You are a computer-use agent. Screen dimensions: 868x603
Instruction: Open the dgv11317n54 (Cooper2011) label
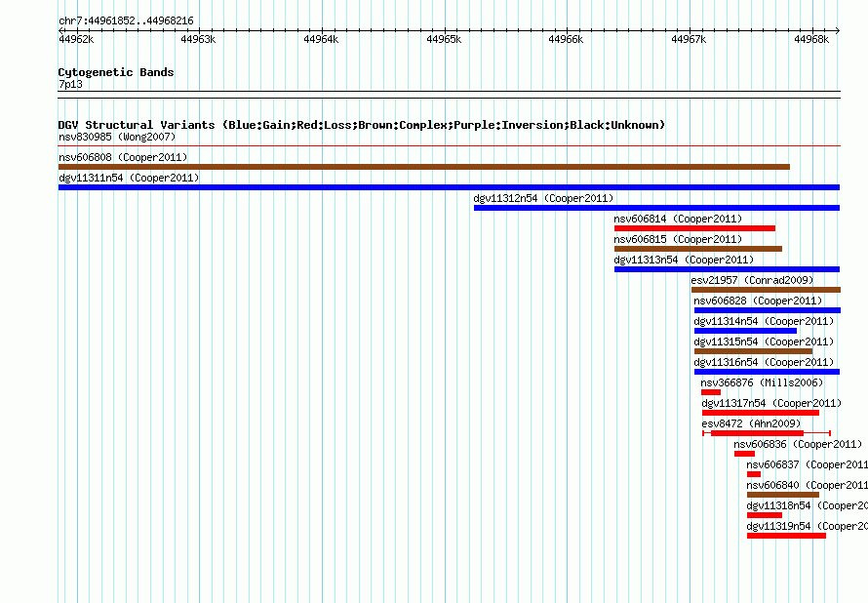[771, 403]
